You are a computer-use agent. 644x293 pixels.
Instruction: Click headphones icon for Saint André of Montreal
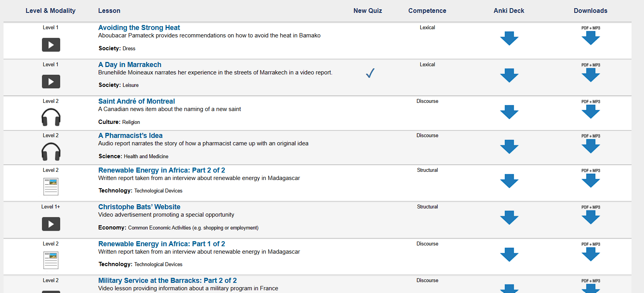[51, 117]
